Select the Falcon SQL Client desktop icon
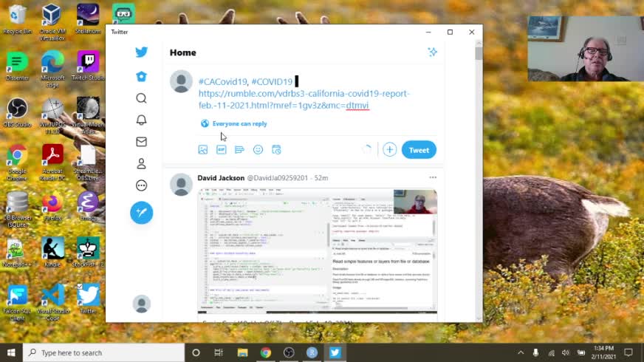 click(x=17, y=303)
